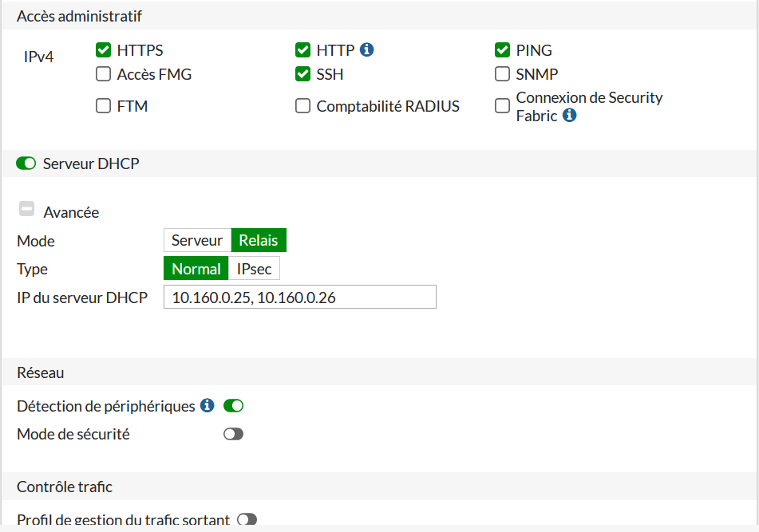Uncheck the HTTP access checkbox
This screenshot has height=532, width=759.
pos(302,50)
